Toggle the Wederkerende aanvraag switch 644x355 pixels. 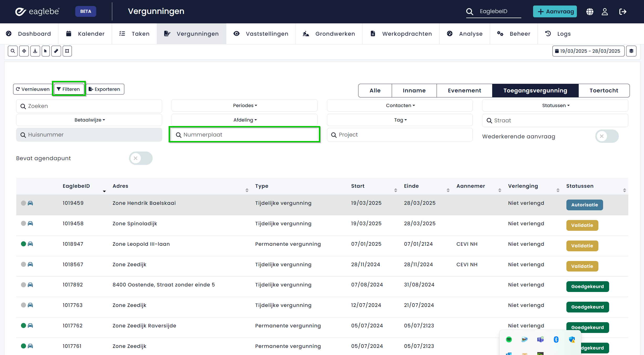point(607,136)
